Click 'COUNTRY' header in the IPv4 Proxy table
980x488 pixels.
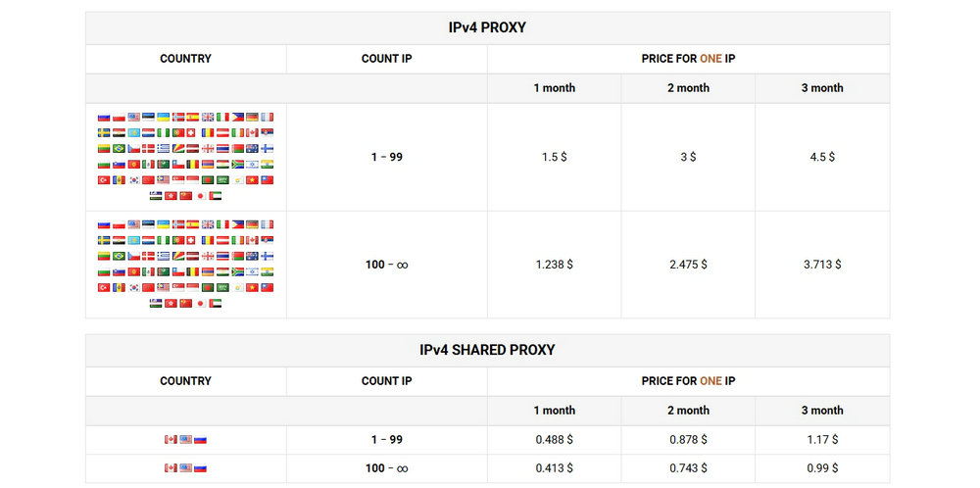185,59
